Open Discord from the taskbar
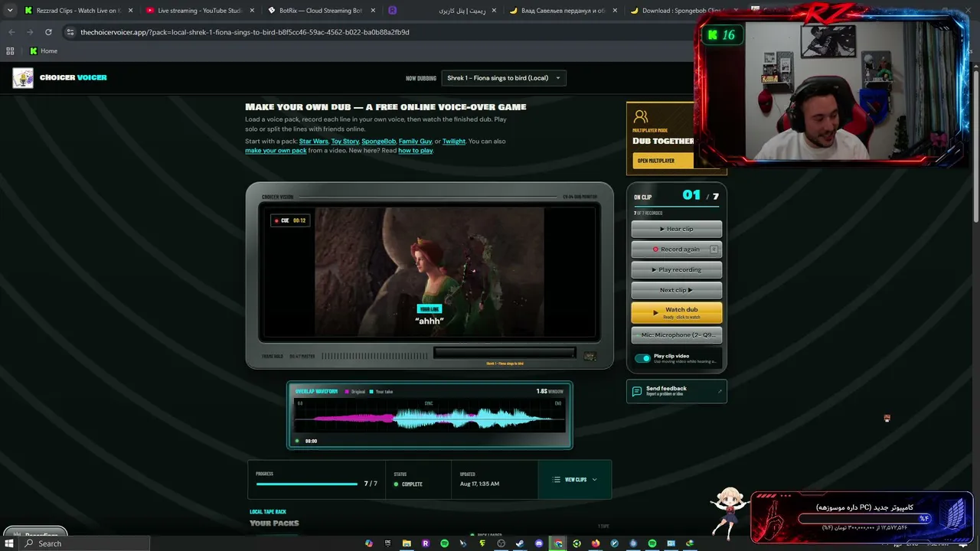The height and width of the screenshot is (551, 980). [x=539, y=543]
